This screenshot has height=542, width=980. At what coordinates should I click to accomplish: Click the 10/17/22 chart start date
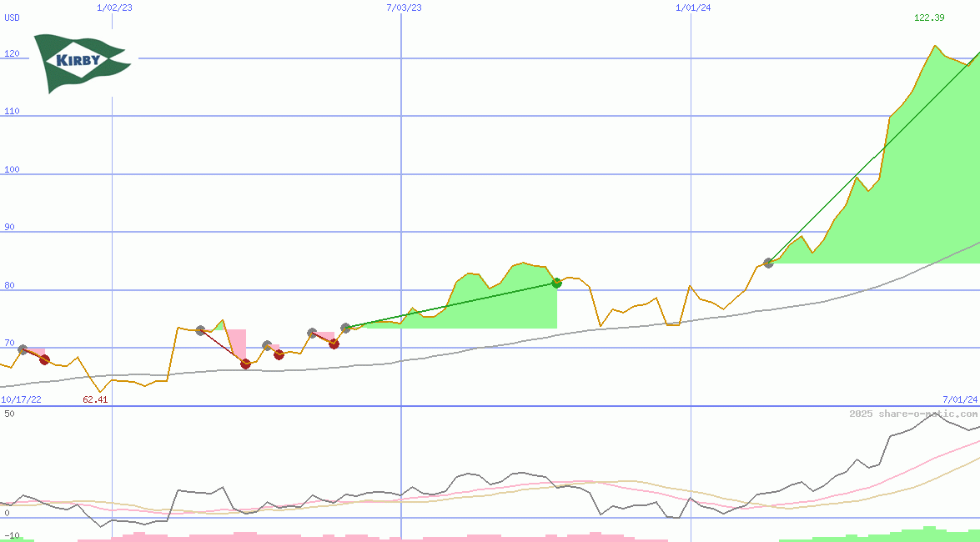point(21,399)
